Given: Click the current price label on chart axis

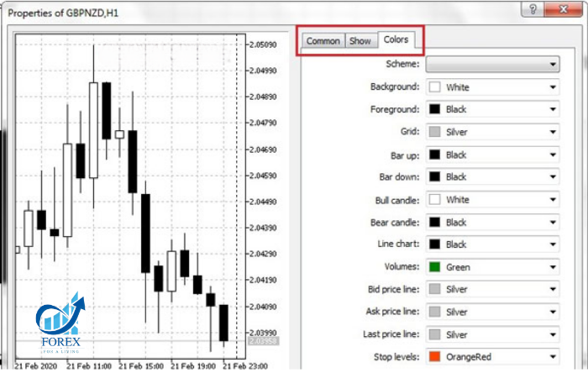Looking at the screenshot, I should (x=263, y=342).
